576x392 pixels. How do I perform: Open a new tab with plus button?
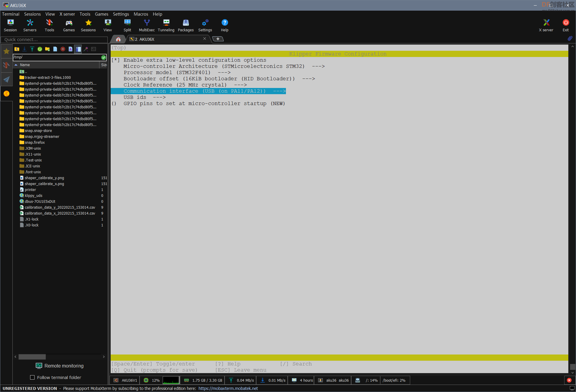click(218, 39)
